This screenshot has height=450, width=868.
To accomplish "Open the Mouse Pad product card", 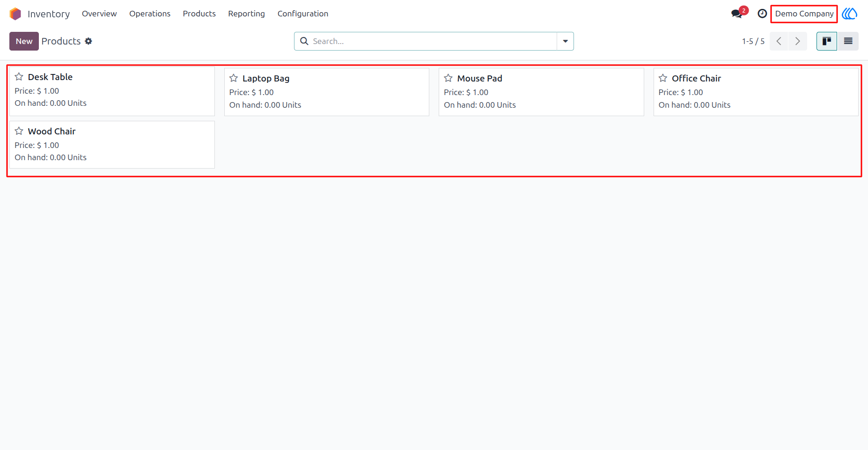I will [x=541, y=92].
